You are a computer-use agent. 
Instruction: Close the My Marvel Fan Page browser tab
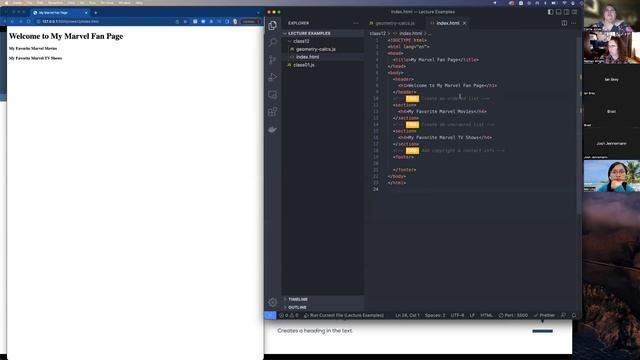coord(86,13)
